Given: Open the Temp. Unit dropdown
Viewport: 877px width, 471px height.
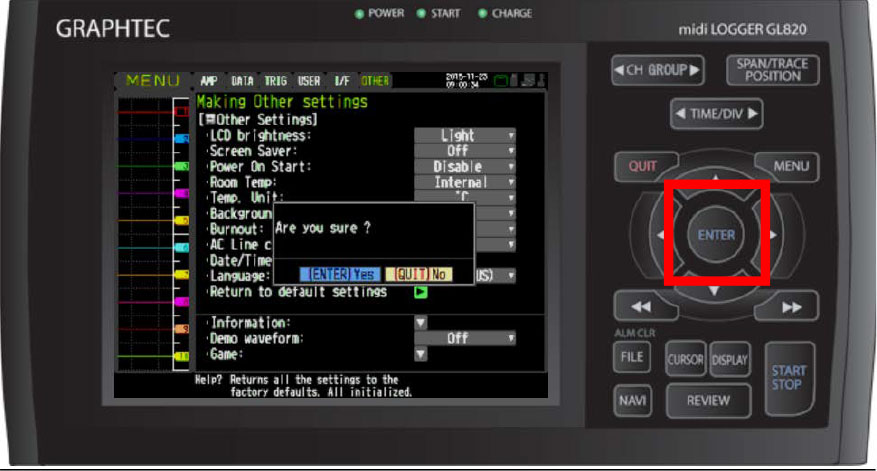Looking at the screenshot, I should point(465,196).
